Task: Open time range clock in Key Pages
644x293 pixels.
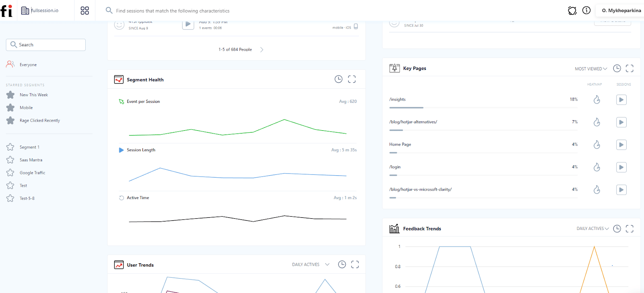Action: coord(617,68)
